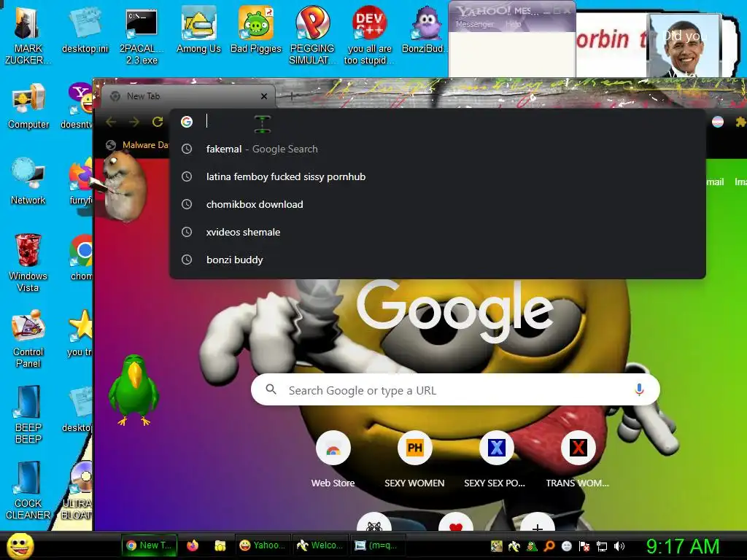Switch to Welco... taskbar button
The width and height of the screenshot is (747, 560).
point(320,545)
